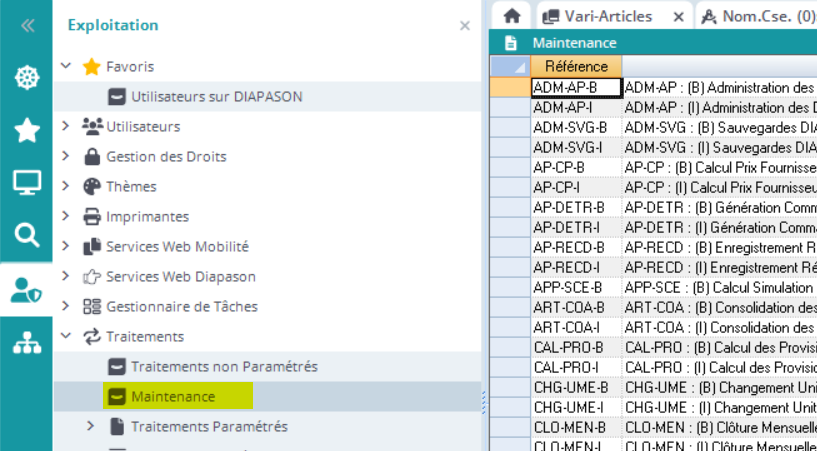
Task: Switch to the Nom.Cse. tab
Action: click(x=758, y=16)
